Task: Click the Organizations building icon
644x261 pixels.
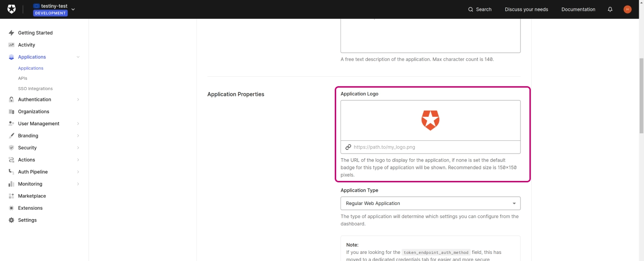Action: (x=11, y=112)
